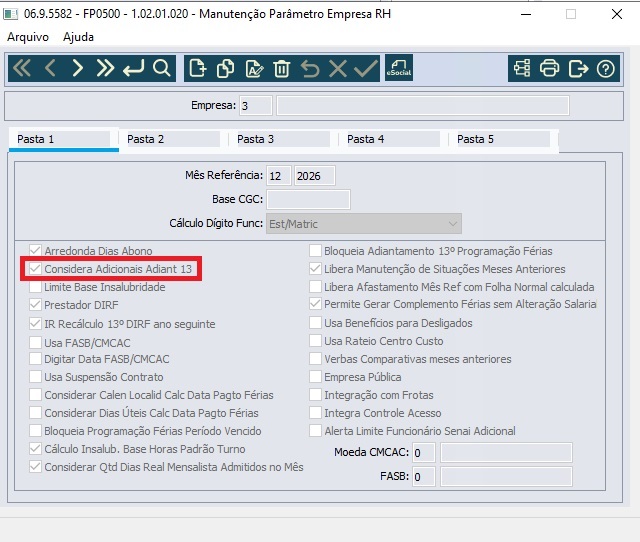Check Verbas Comparativas meses anteriores
640x542 pixels.
coord(315,359)
